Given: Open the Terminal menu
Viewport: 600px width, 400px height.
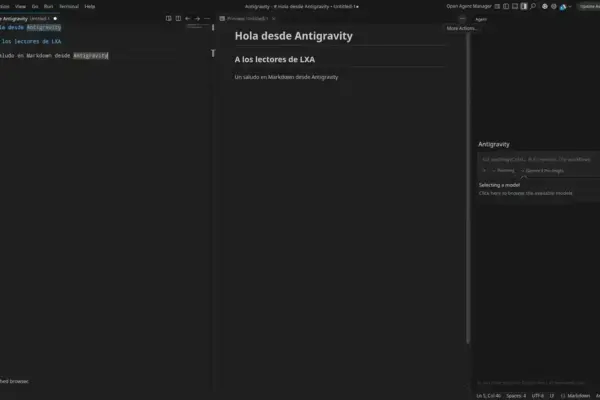Looking at the screenshot, I should [69, 7].
